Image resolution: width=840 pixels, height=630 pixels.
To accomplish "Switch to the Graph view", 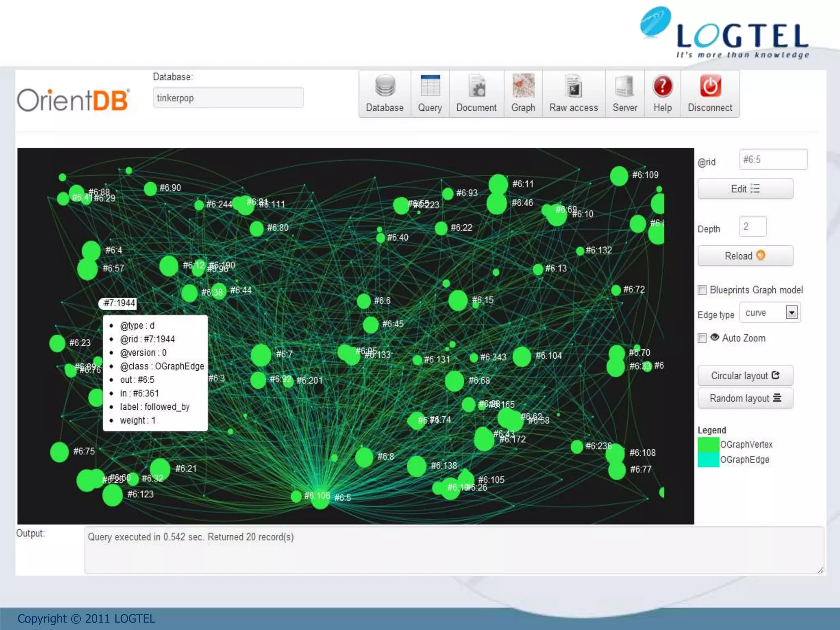I will 523,94.
